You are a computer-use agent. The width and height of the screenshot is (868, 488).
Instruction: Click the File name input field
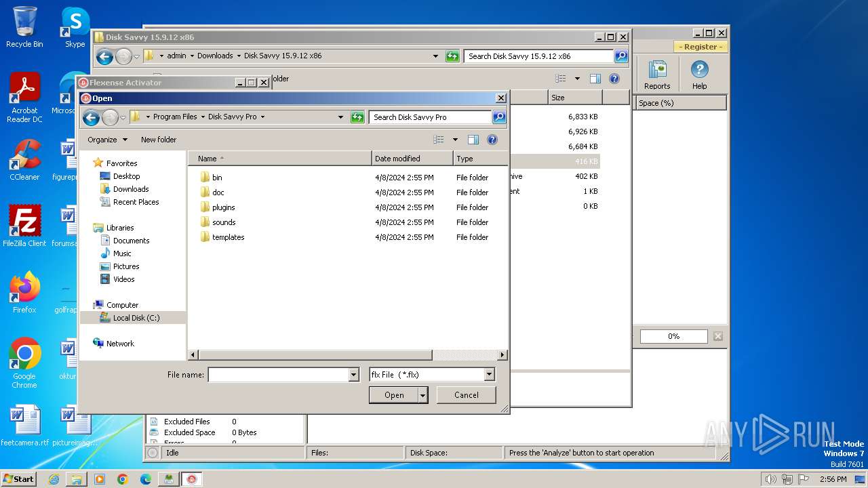click(278, 375)
